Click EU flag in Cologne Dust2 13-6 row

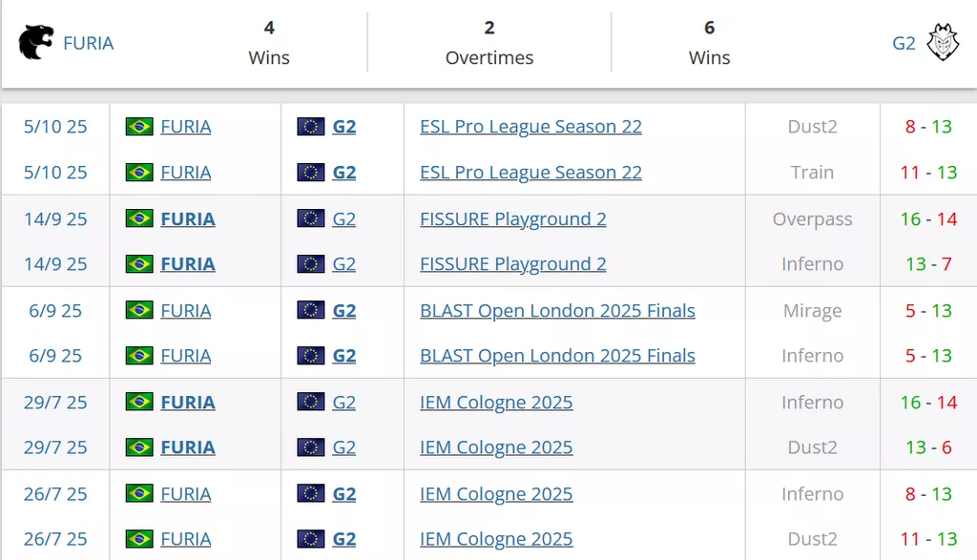pos(311,447)
